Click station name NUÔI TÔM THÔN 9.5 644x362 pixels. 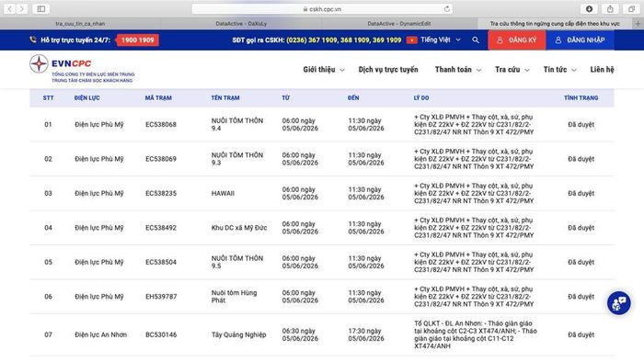coord(237,263)
